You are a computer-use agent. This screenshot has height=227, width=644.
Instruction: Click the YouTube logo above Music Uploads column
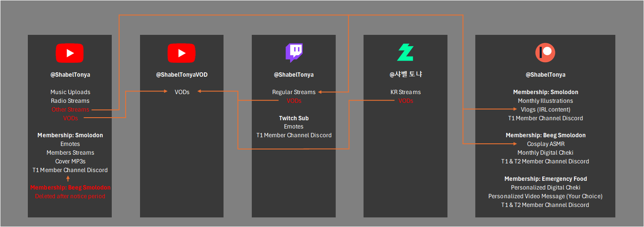point(70,53)
